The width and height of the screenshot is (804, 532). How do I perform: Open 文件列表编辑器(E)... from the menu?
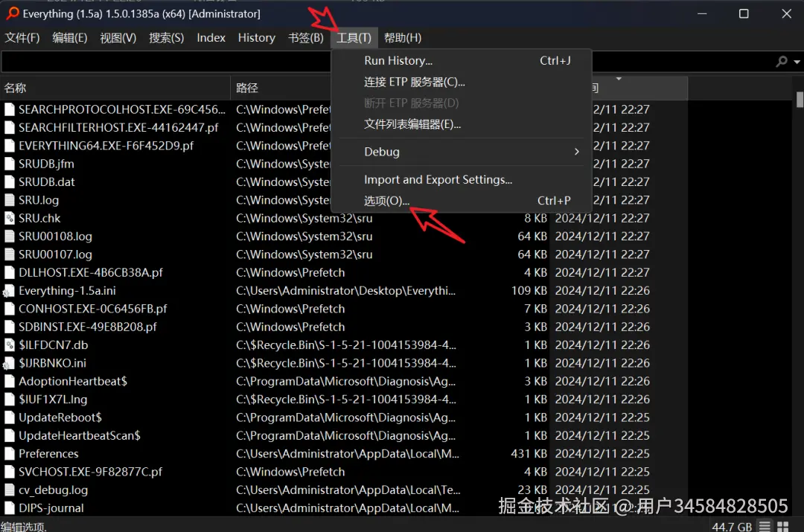462,124
